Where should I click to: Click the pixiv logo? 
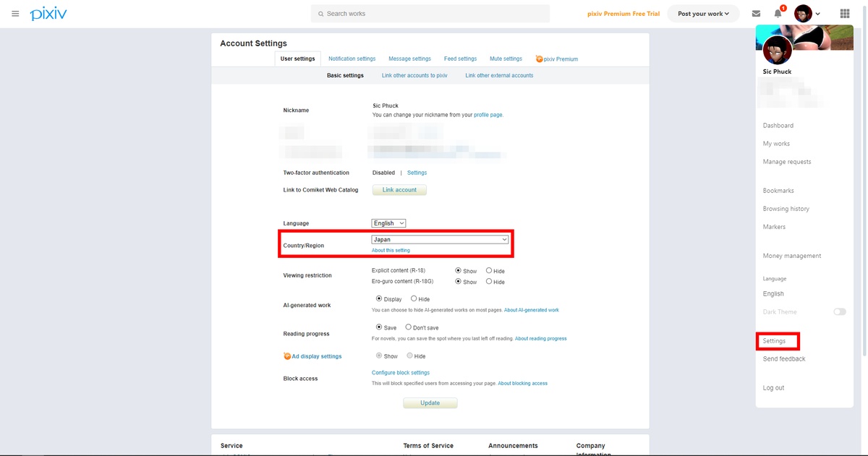pyautogui.click(x=48, y=14)
